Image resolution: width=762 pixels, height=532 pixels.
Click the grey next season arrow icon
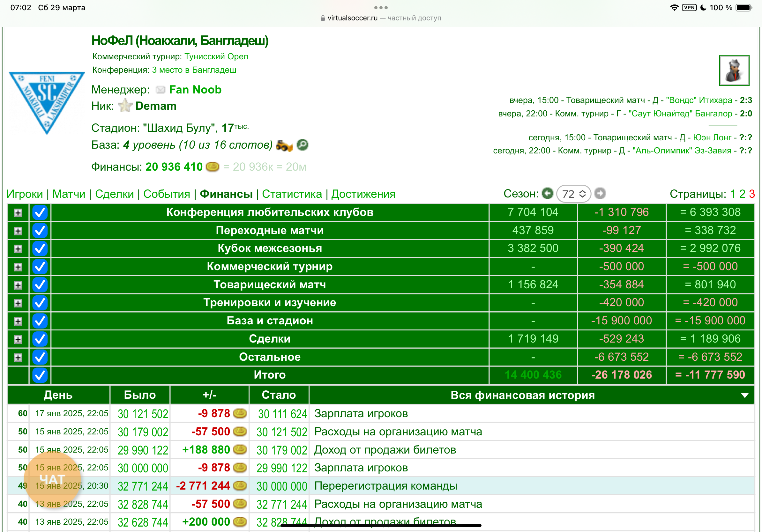pyautogui.click(x=600, y=193)
